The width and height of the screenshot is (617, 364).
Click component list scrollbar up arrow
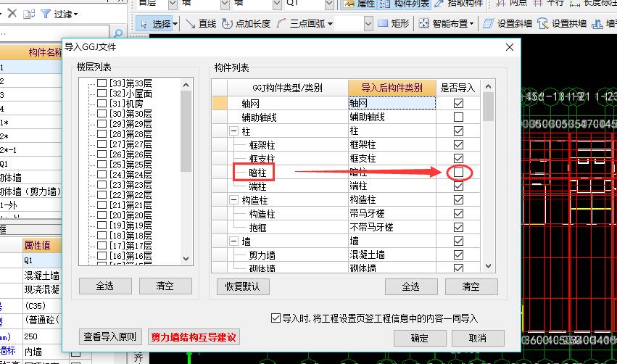[489, 86]
